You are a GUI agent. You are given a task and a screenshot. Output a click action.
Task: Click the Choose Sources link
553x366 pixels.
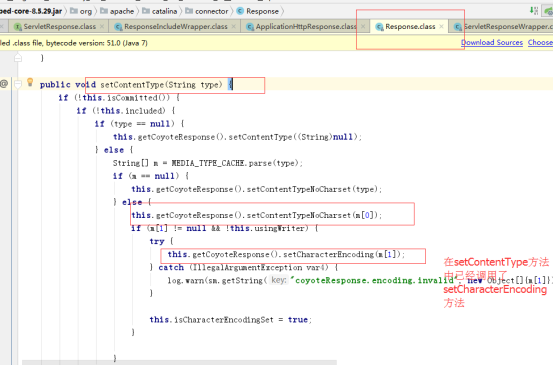540,43
